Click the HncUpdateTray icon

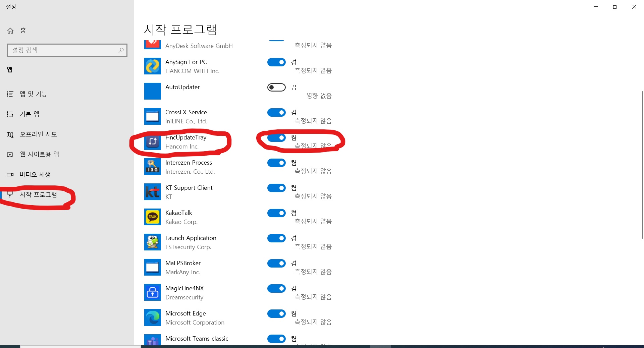click(153, 141)
